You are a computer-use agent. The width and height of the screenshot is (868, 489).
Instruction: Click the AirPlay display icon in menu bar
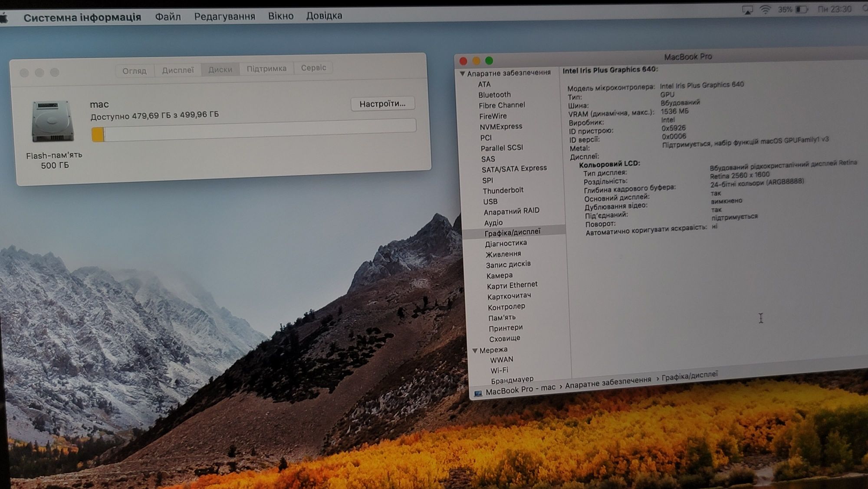747,10
